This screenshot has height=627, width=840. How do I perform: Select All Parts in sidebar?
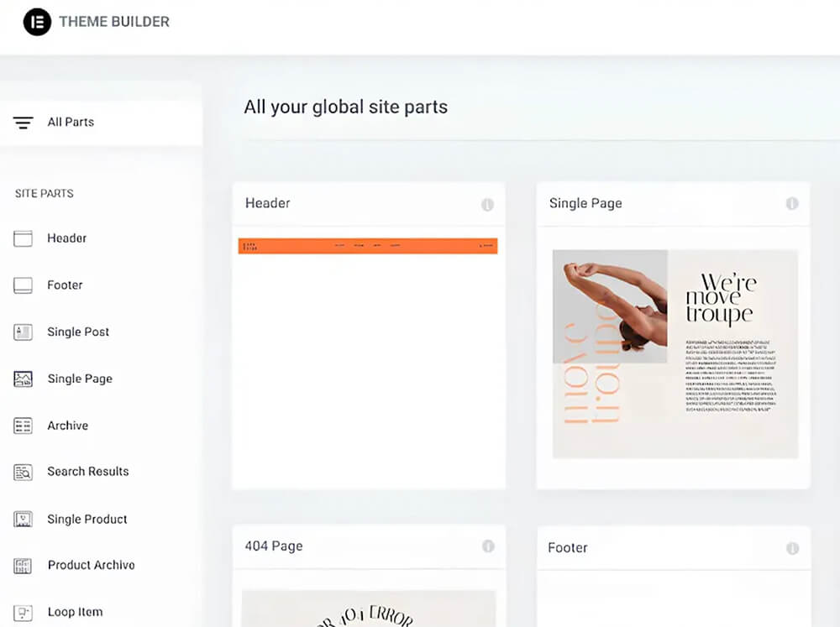[x=102, y=122]
